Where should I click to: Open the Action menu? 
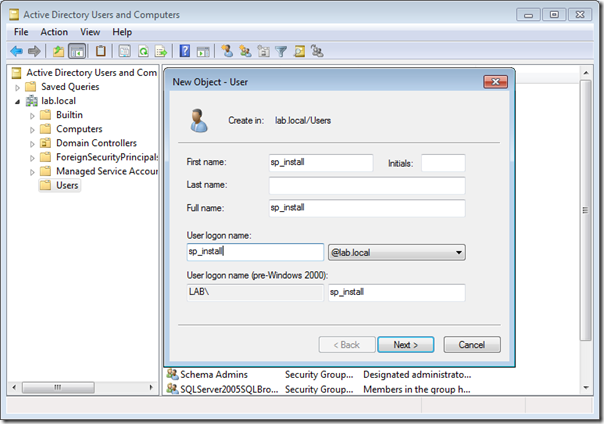coord(54,32)
